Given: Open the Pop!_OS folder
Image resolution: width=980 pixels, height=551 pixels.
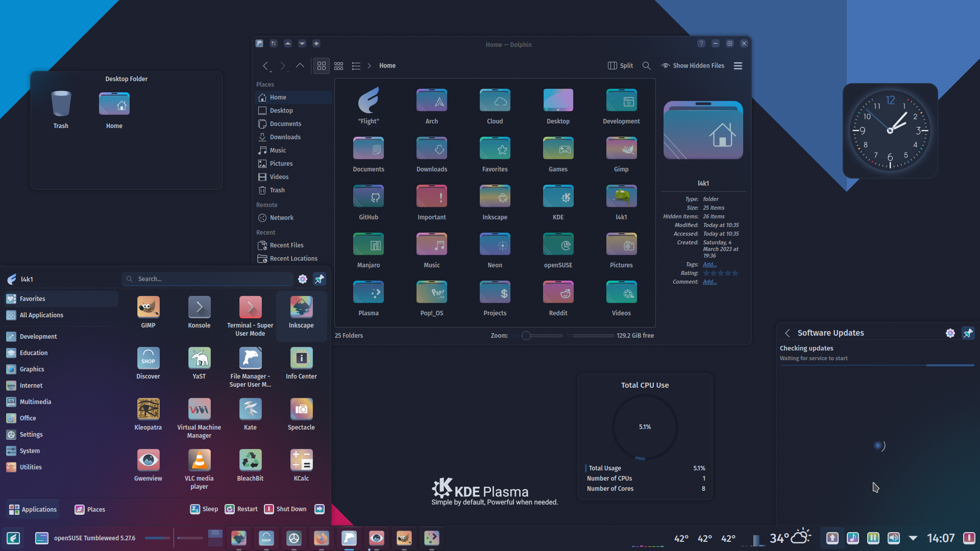Looking at the screenshot, I should click(x=432, y=292).
